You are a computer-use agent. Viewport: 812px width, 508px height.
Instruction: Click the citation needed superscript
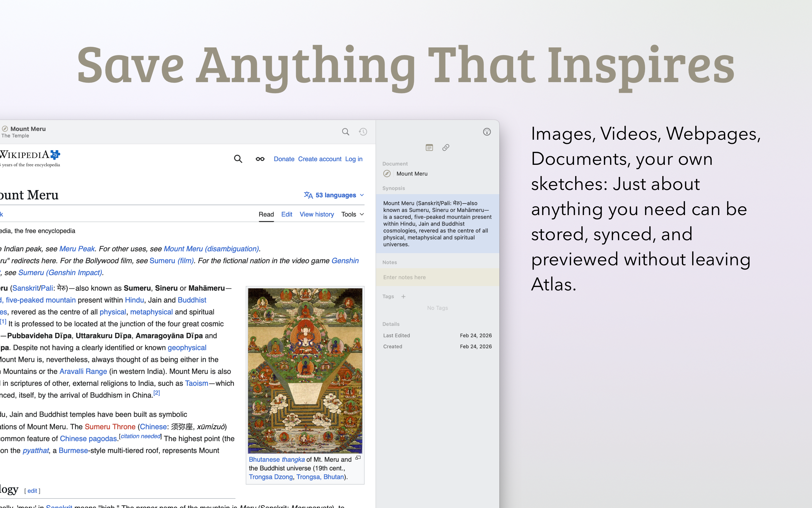tap(140, 436)
